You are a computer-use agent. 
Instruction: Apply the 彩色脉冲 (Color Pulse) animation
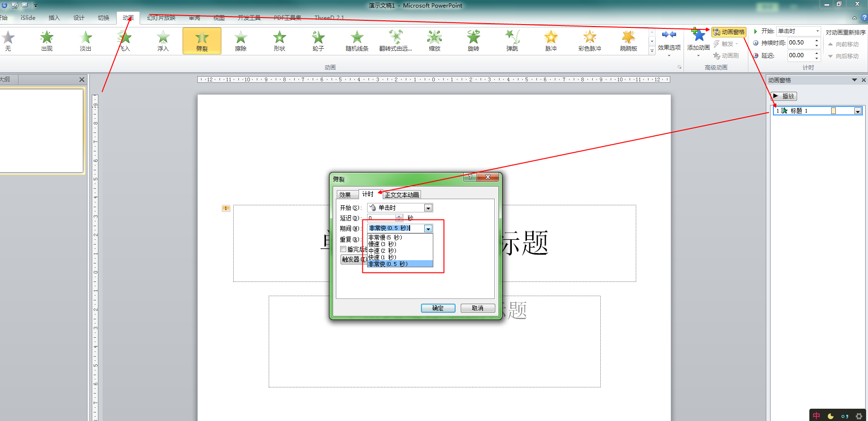590,41
